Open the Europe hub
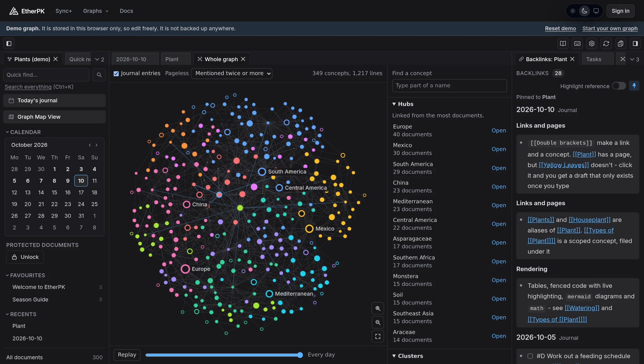The height and width of the screenshot is (364, 644). coord(499,130)
